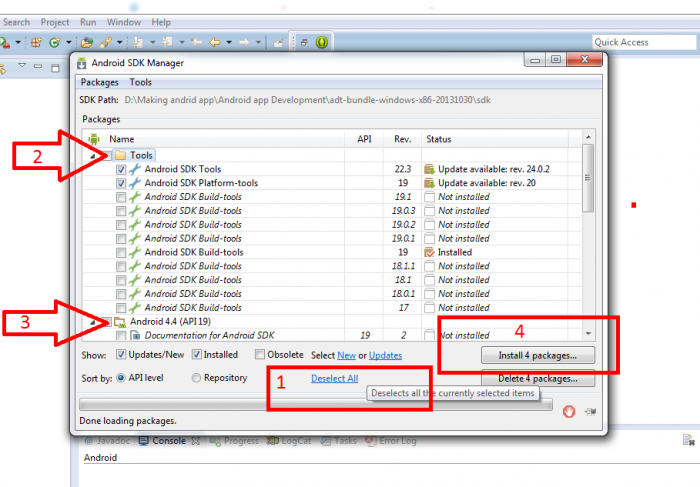
Task: Click the Documentation for Android SDK row icon
Action: click(x=135, y=335)
